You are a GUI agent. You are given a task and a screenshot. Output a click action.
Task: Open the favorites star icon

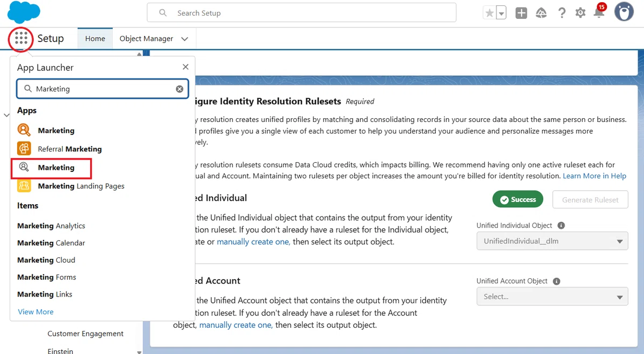pos(489,13)
